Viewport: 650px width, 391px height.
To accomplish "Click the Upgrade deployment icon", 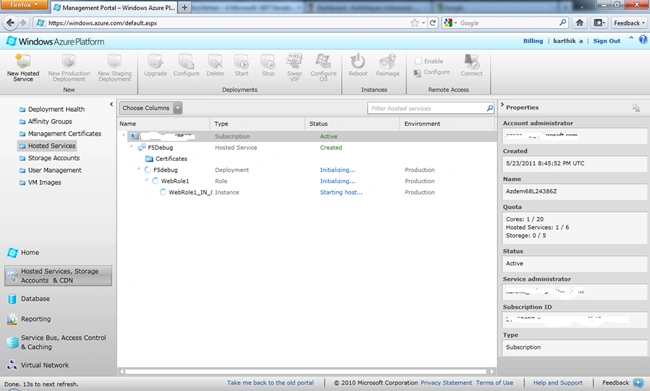I will pyautogui.click(x=155, y=61).
